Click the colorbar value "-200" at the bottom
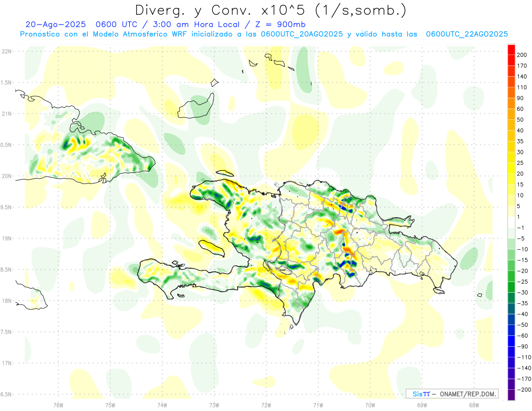532x411 pixels. 524,390
